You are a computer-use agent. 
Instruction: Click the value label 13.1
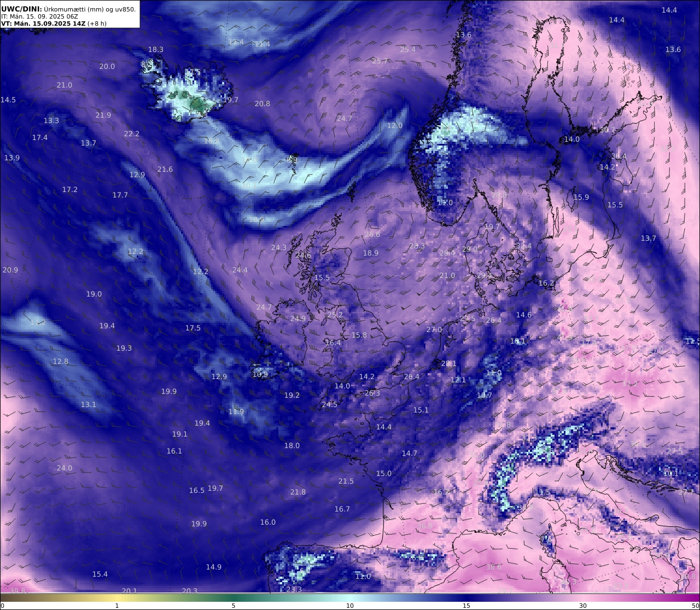[89, 404]
